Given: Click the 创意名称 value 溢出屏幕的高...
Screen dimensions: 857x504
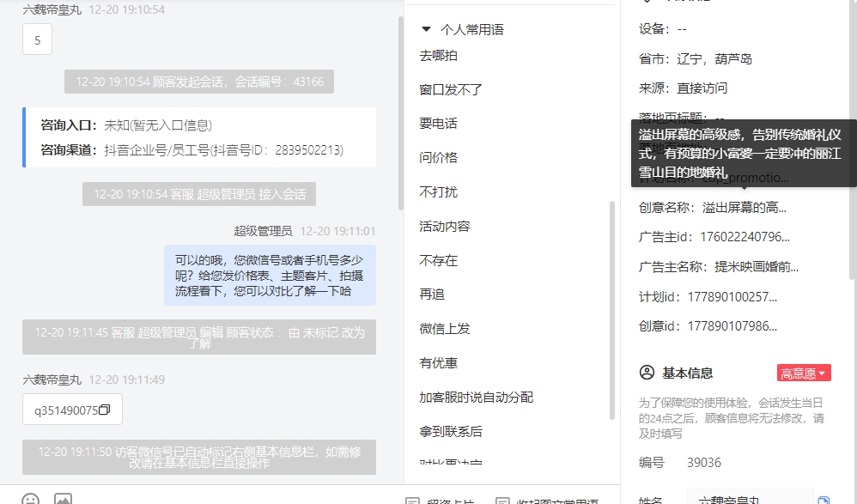Looking at the screenshot, I should tap(744, 208).
